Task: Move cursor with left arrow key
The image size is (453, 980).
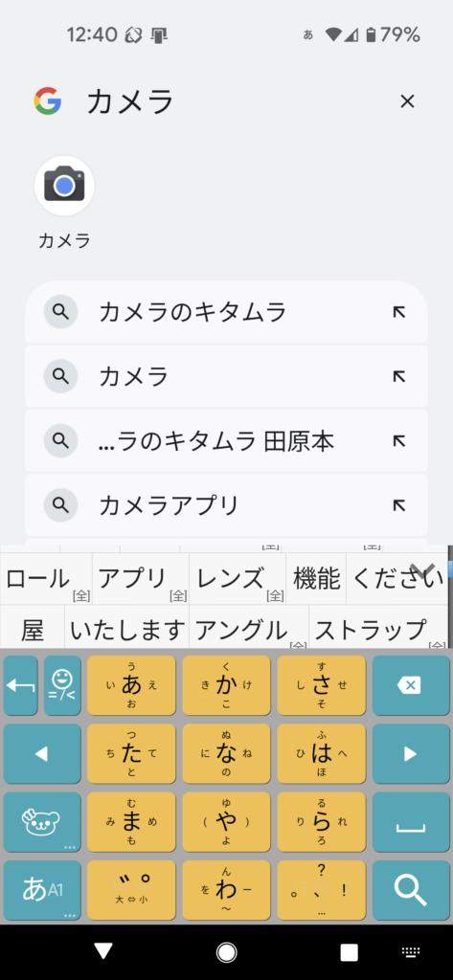Action: [x=42, y=754]
